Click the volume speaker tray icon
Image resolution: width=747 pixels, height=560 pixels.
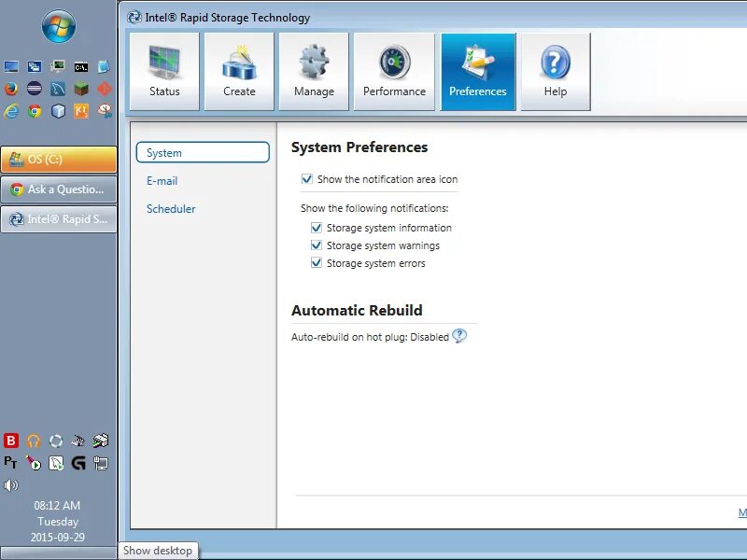[x=10, y=485]
